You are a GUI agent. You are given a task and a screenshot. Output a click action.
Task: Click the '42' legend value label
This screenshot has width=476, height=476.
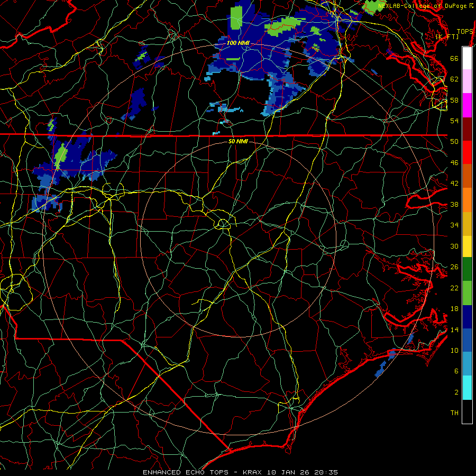(454, 184)
